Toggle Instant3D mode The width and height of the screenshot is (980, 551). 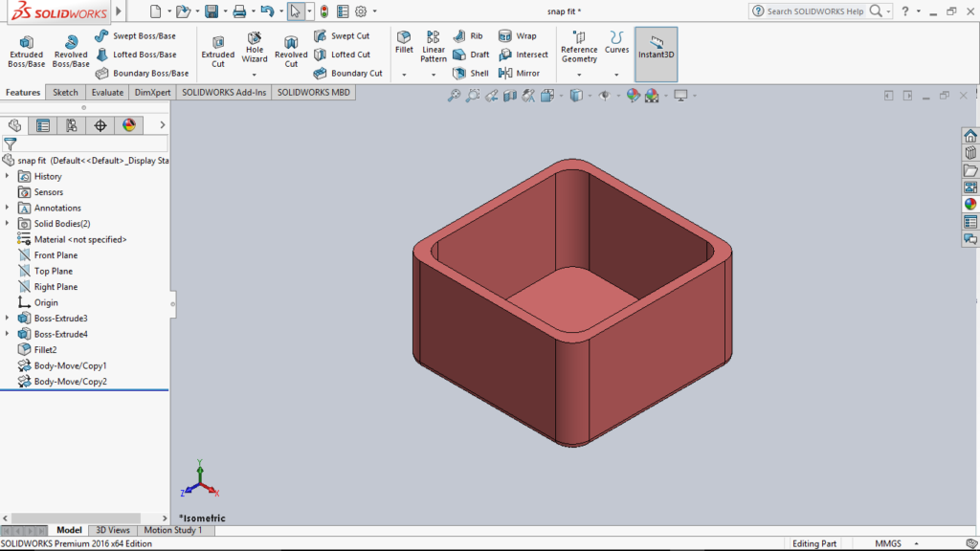pos(656,54)
